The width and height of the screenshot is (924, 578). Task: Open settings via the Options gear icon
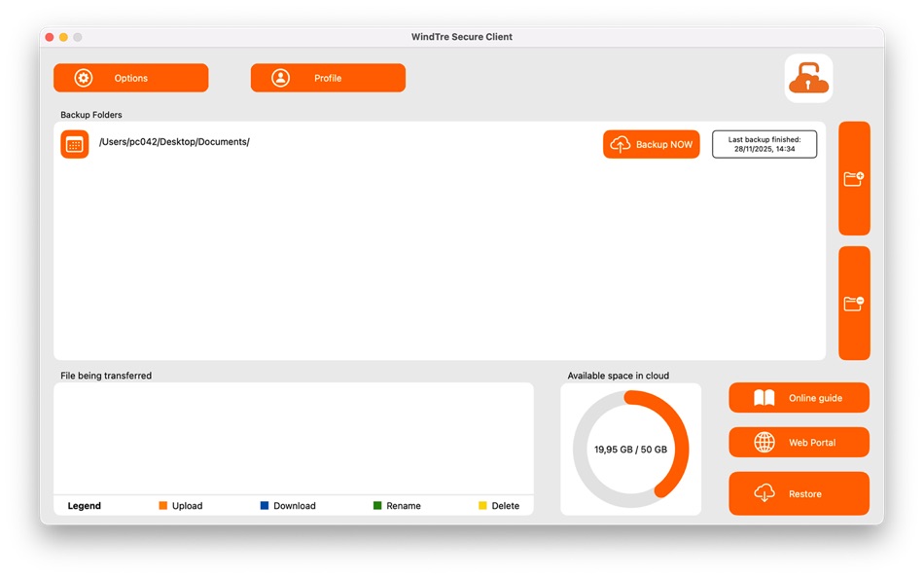[84, 78]
